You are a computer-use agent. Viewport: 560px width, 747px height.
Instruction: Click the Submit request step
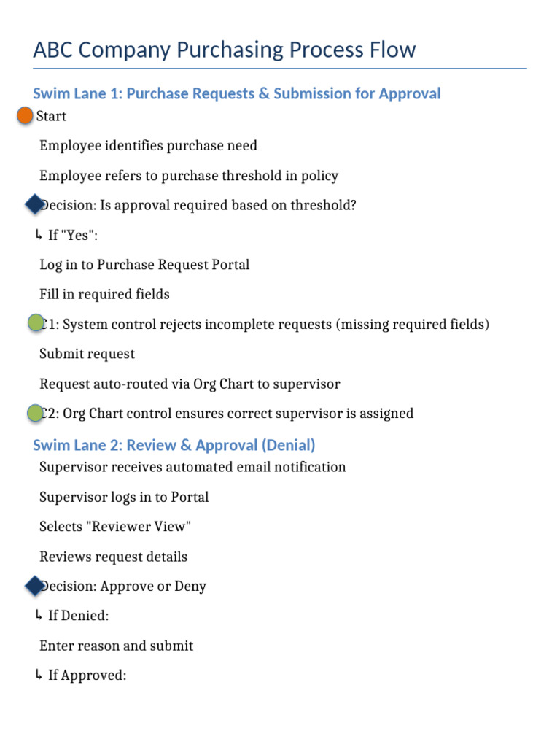(x=87, y=354)
